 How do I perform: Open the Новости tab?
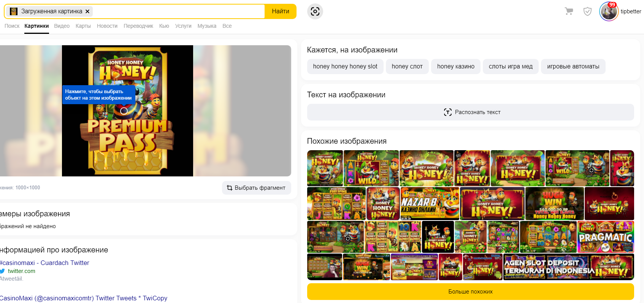click(x=107, y=26)
